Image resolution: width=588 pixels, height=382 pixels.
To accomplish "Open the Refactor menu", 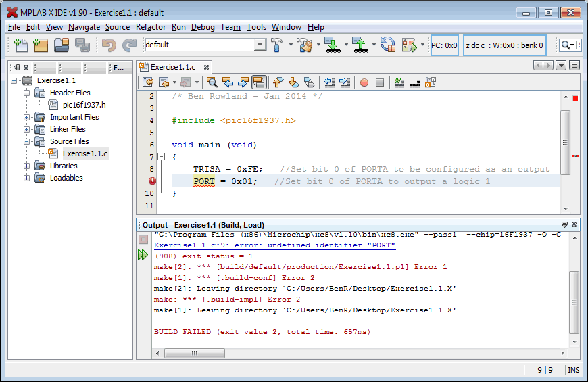I will click(x=151, y=27).
